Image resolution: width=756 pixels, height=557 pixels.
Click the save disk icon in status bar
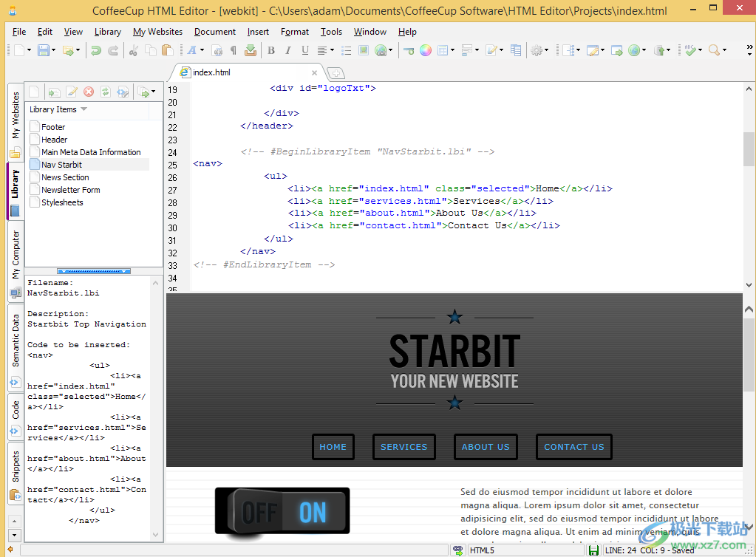(x=594, y=550)
